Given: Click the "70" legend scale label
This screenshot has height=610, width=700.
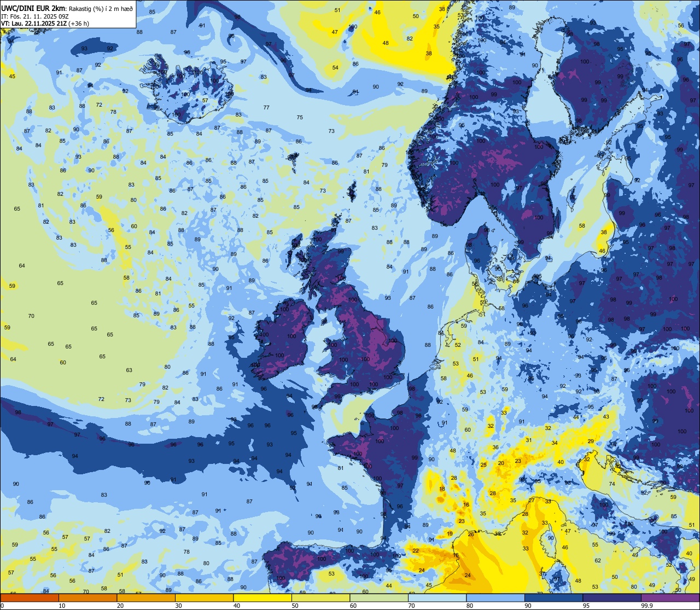Looking at the screenshot, I should pos(411,606).
